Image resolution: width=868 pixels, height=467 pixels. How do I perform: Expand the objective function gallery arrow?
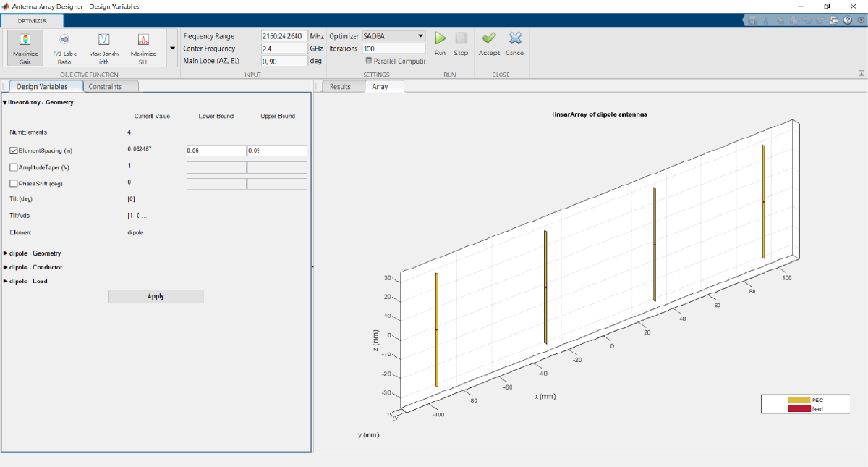pyautogui.click(x=172, y=49)
